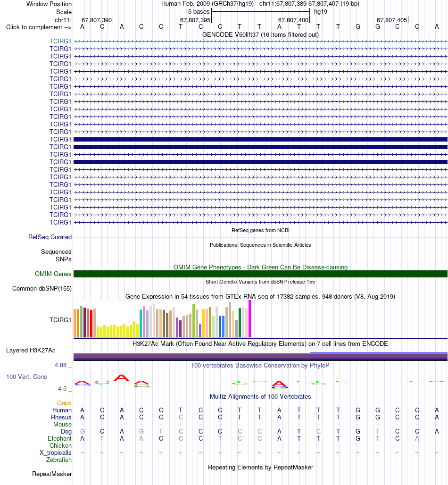The height and width of the screenshot is (485, 448).
Task: Click the RefSeq Curated track label
Action: tap(50, 237)
